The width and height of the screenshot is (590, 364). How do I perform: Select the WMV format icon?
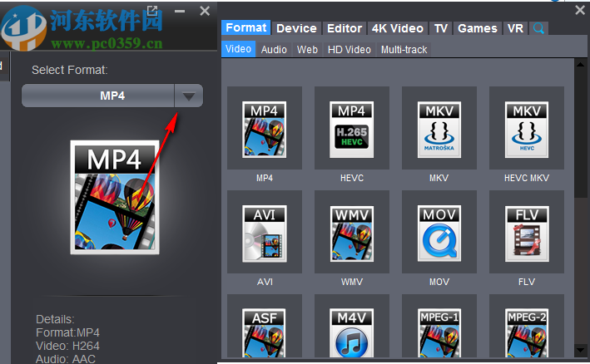[351, 234]
